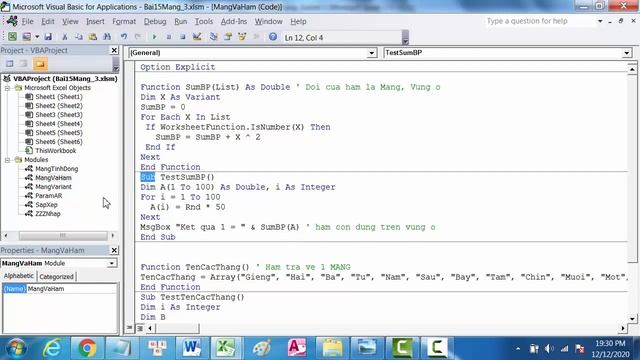The width and height of the screenshot is (640, 360).
Task: Click the Procedure View button below the code
Action: point(130,328)
